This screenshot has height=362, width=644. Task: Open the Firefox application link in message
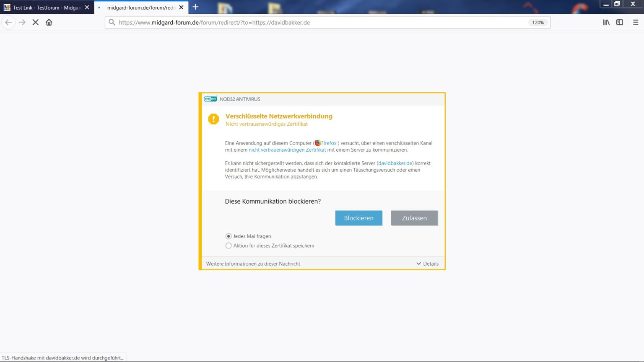329,143
